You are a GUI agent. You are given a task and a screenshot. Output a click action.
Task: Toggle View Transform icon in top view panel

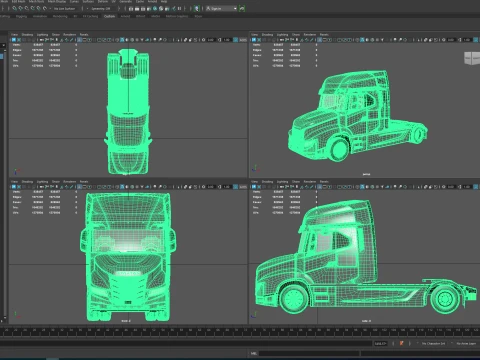click(235, 40)
